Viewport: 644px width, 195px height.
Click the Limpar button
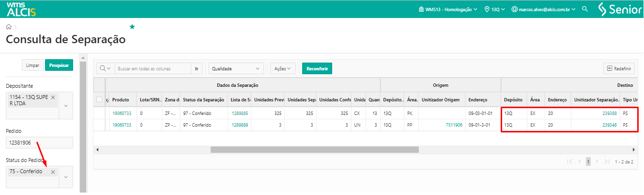click(32, 65)
